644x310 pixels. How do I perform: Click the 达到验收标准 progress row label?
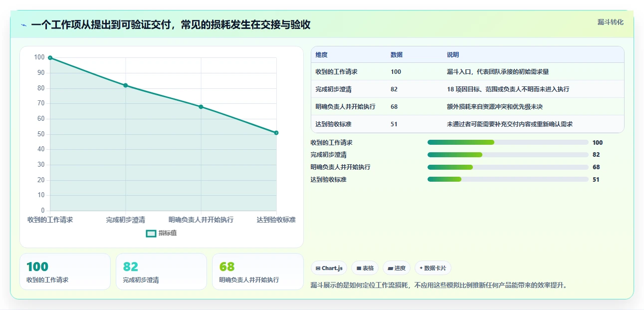coord(328,180)
